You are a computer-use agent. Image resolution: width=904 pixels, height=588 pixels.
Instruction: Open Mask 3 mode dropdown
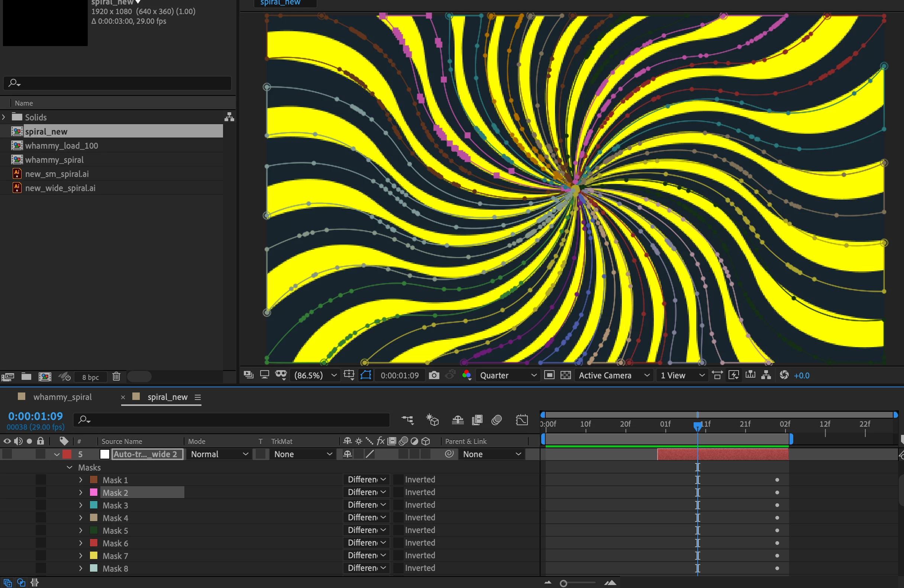pos(366,505)
